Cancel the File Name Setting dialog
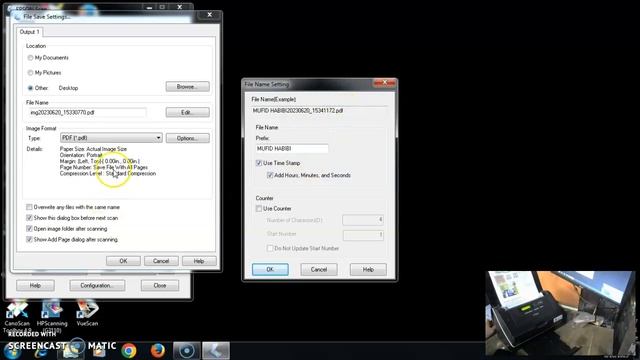This screenshot has width=640, height=360. point(319,269)
